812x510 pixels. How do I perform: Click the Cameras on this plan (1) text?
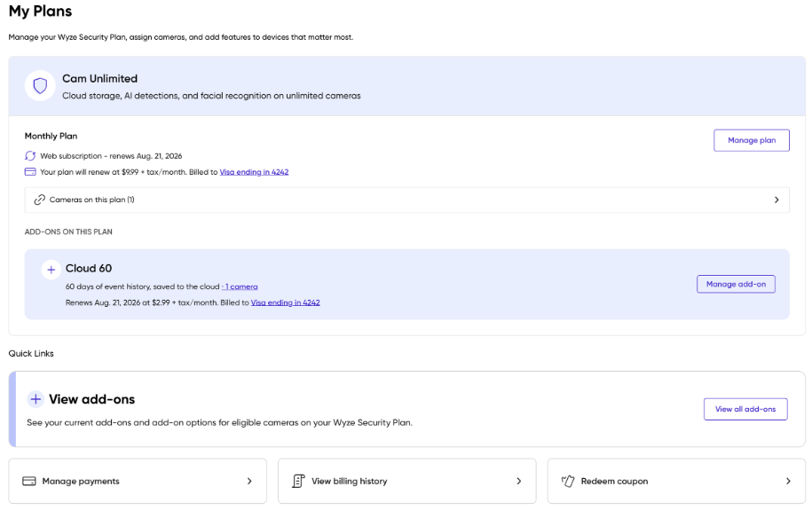click(91, 200)
